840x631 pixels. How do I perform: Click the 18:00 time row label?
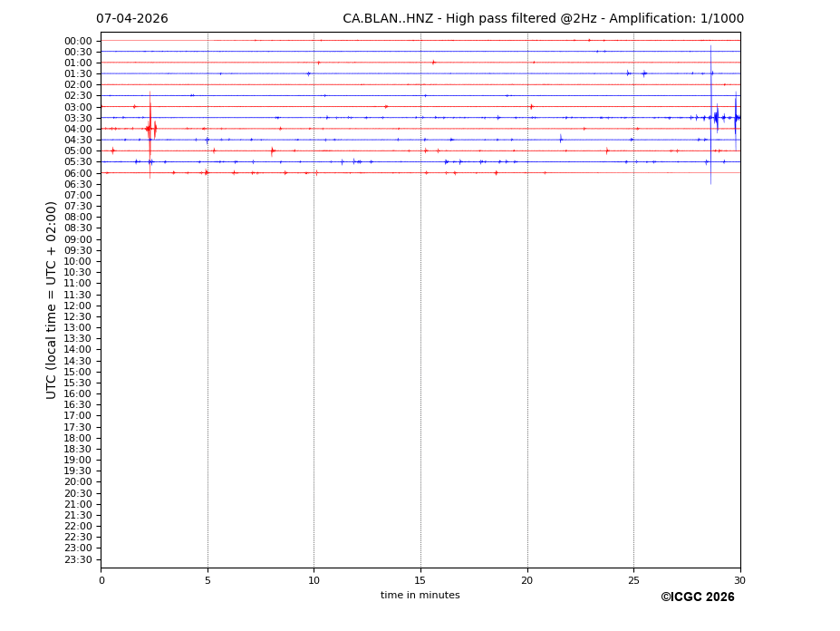tap(78, 438)
